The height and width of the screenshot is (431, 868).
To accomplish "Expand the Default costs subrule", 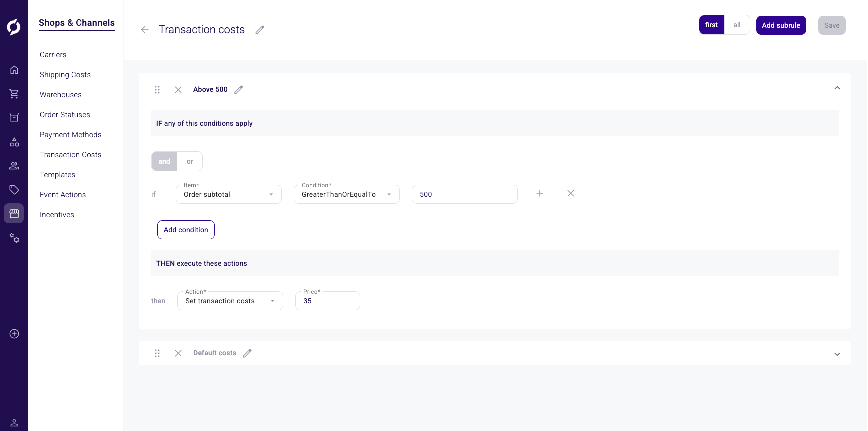I will [837, 354].
